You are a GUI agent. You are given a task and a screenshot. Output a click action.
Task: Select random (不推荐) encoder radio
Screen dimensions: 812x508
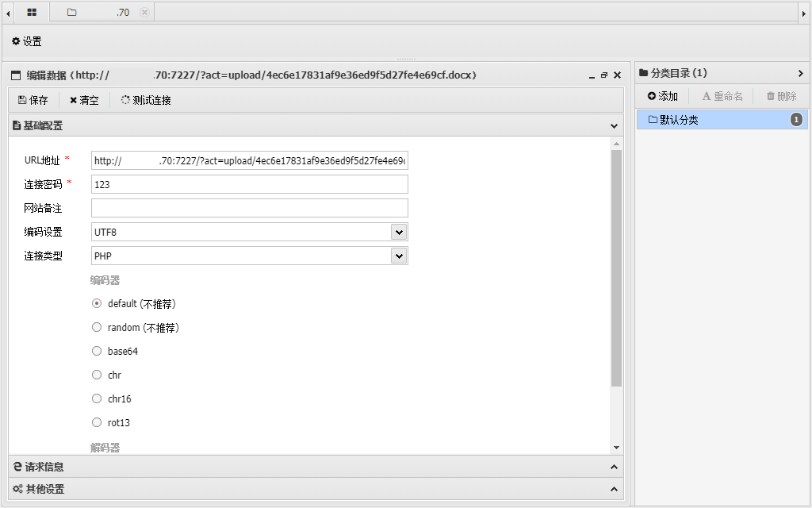(x=96, y=327)
